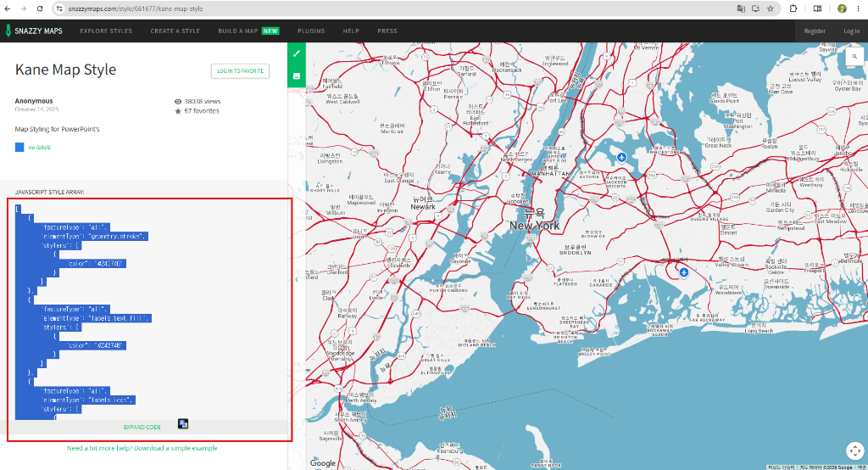The width and height of the screenshot is (868, 470).
Task: Click the green image download icon
Action: click(x=297, y=76)
